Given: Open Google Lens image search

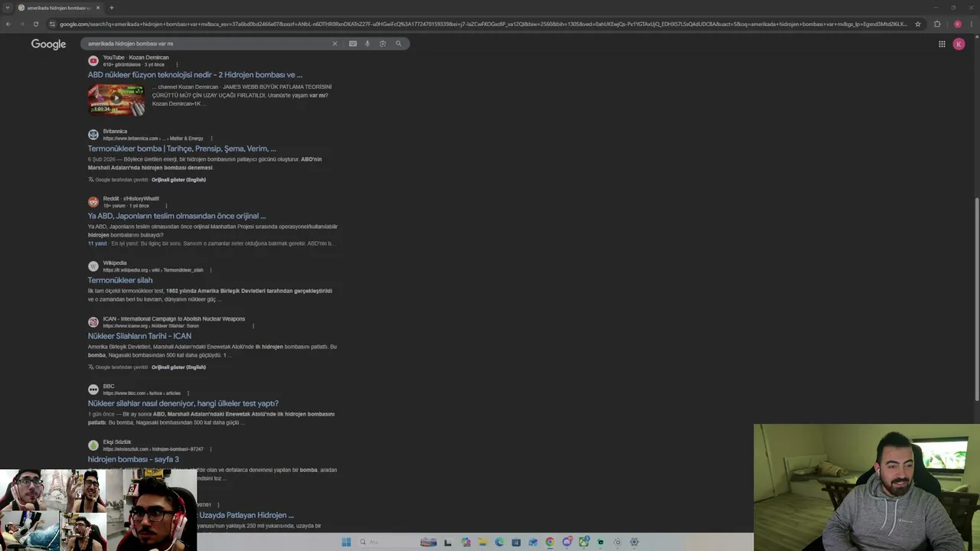Looking at the screenshot, I should pyautogui.click(x=383, y=44).
